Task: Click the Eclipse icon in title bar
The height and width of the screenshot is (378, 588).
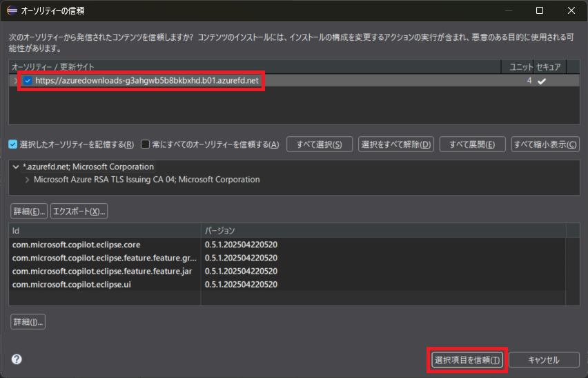Action: [x=12, y=11]
